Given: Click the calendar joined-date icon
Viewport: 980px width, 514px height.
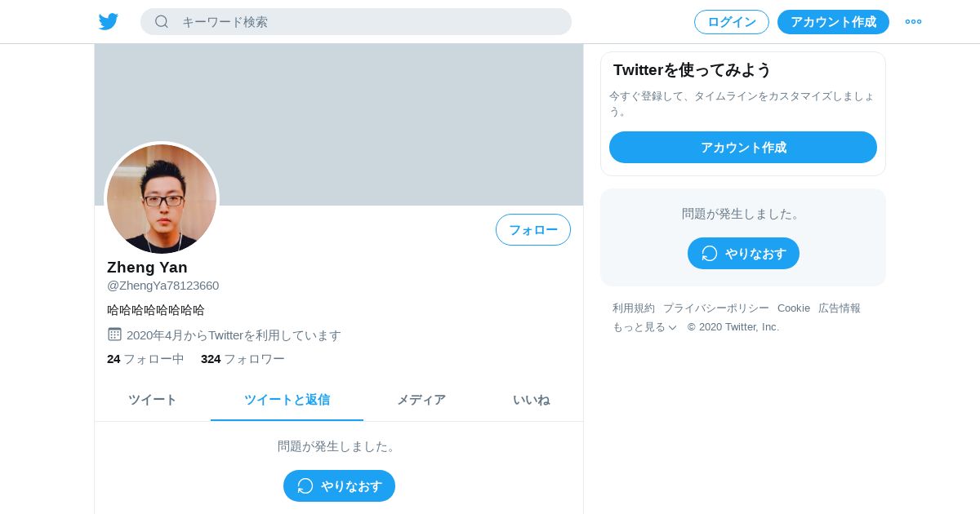Looking at the screenshot, I should 114,335.
